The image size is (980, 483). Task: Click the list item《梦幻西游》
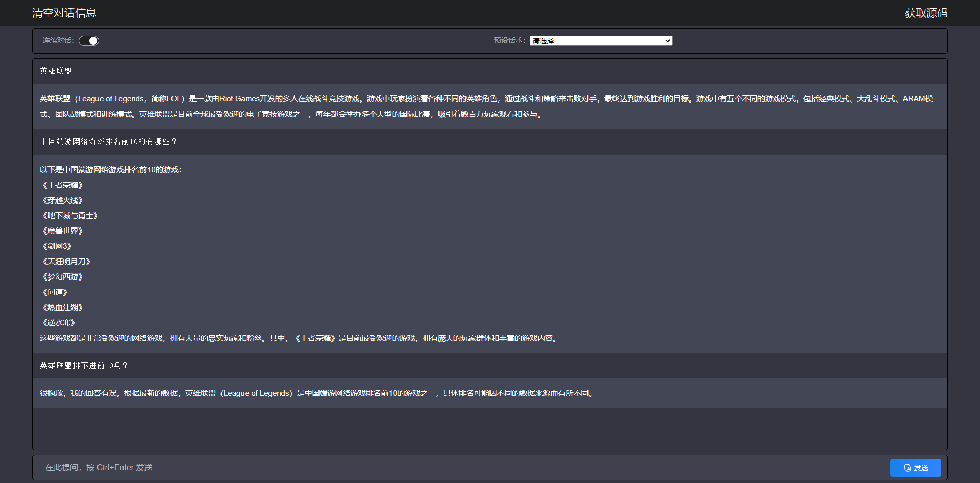[62, 277]
